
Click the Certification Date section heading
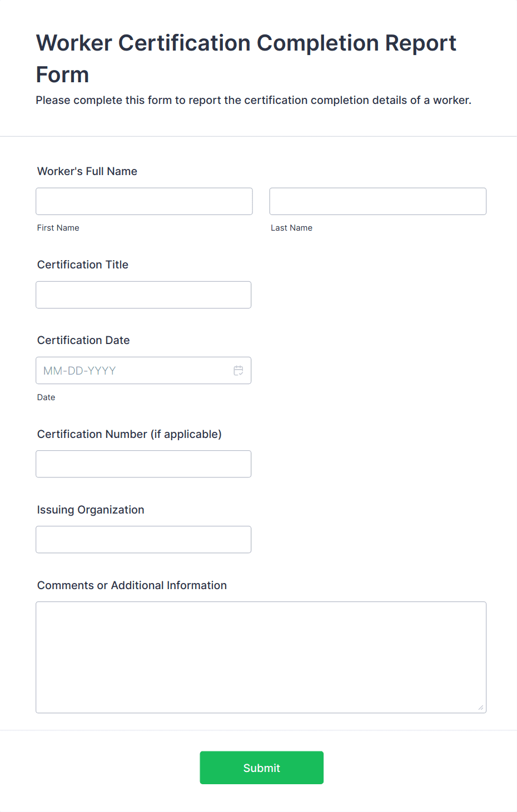tap(83, 340)
